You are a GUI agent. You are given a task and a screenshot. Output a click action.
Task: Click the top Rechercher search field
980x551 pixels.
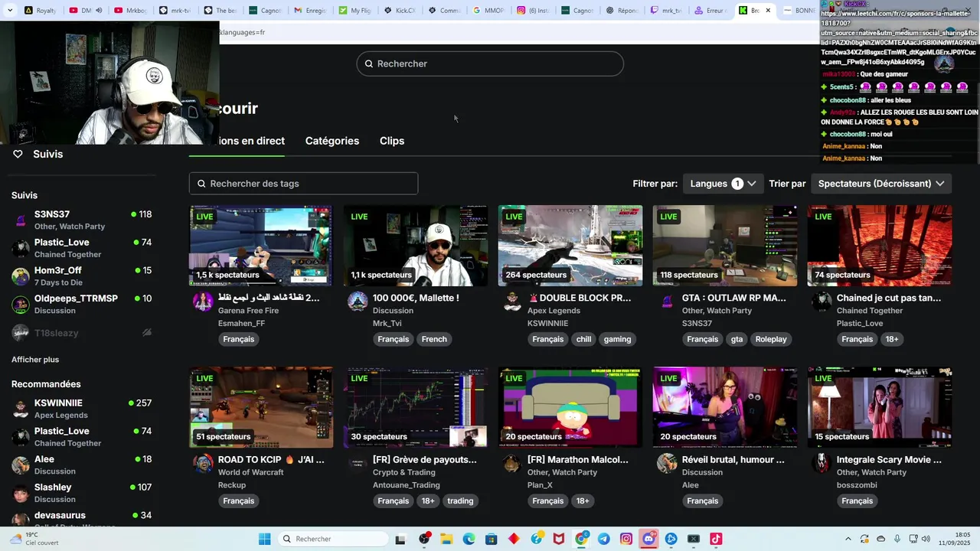pos(490,64)
